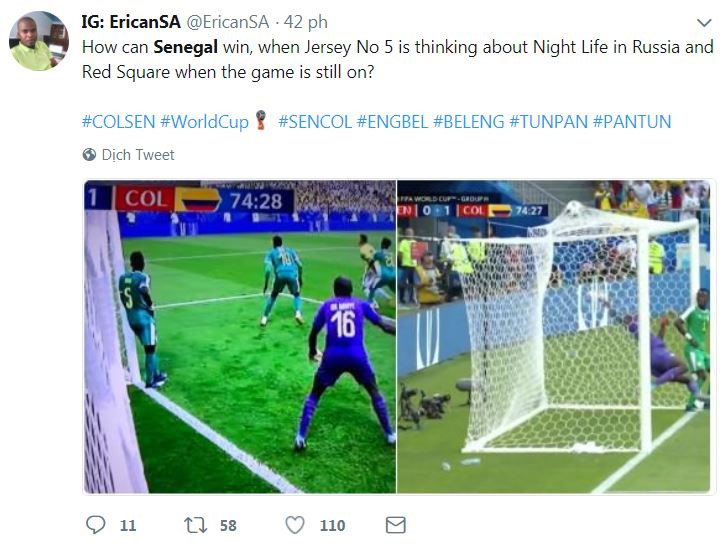
Task: Open EricanSA's profile avatar picture
Action: (x=38, y=41)
